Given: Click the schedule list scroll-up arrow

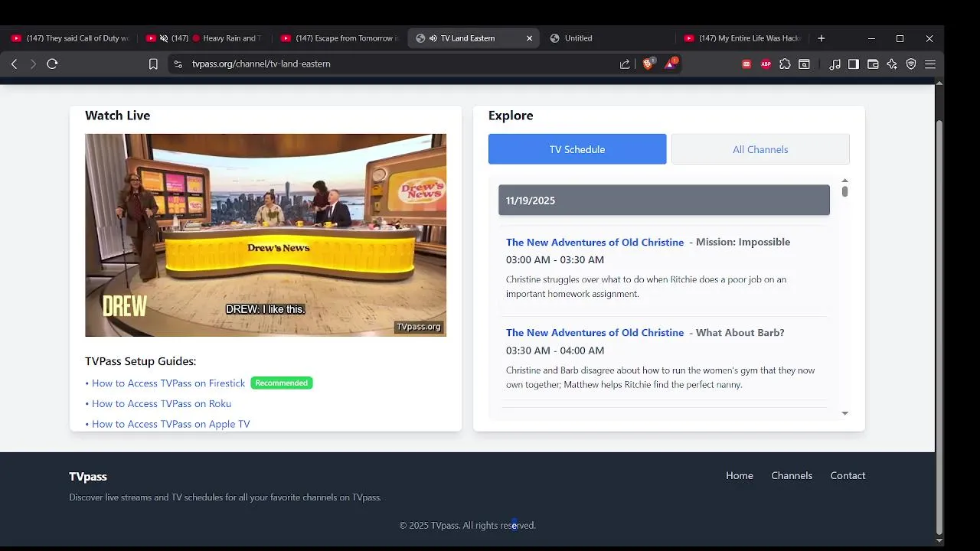Looking at the screenshot, I should [x=844, y=181].
